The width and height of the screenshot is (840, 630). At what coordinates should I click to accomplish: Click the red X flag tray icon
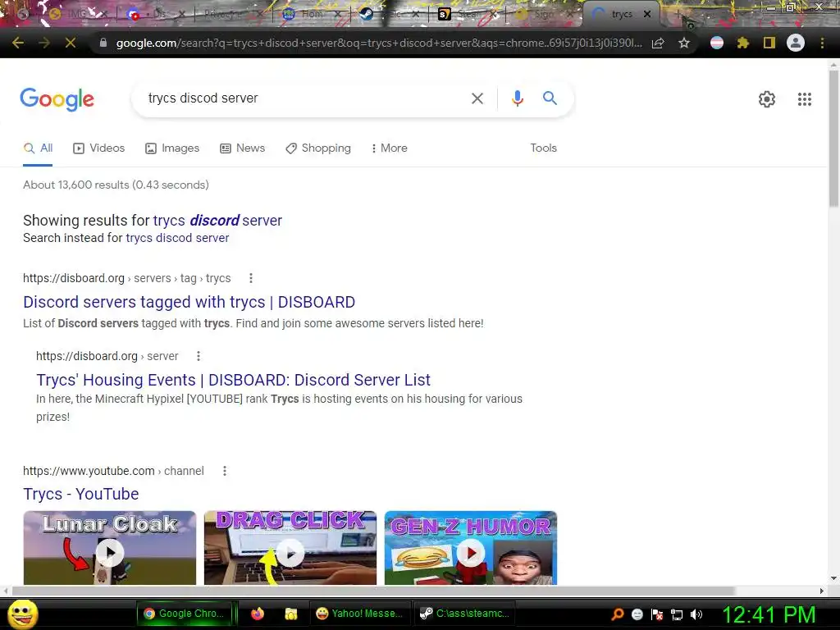(657, 614)
